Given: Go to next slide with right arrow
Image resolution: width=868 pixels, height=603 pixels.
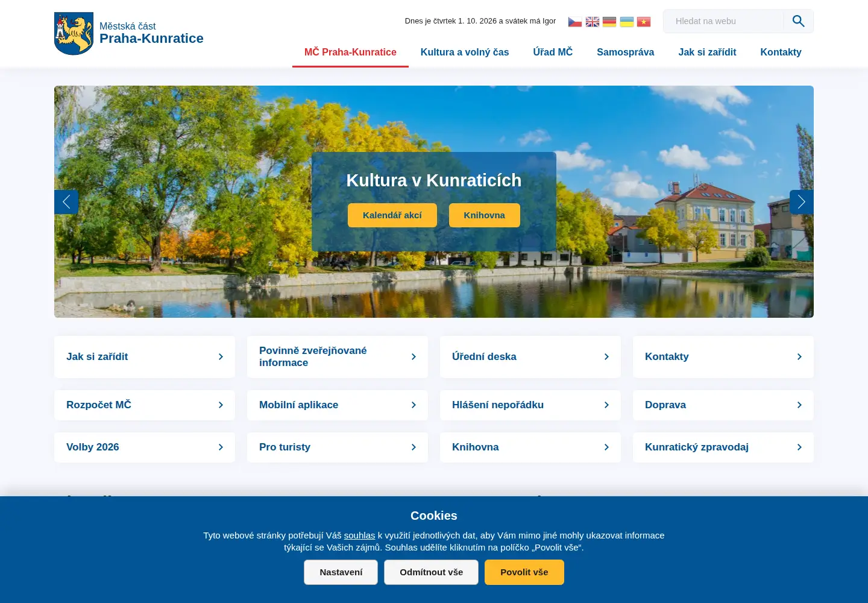Looking at the screenshot, I should pyautogui.click(x=802, y=202).
